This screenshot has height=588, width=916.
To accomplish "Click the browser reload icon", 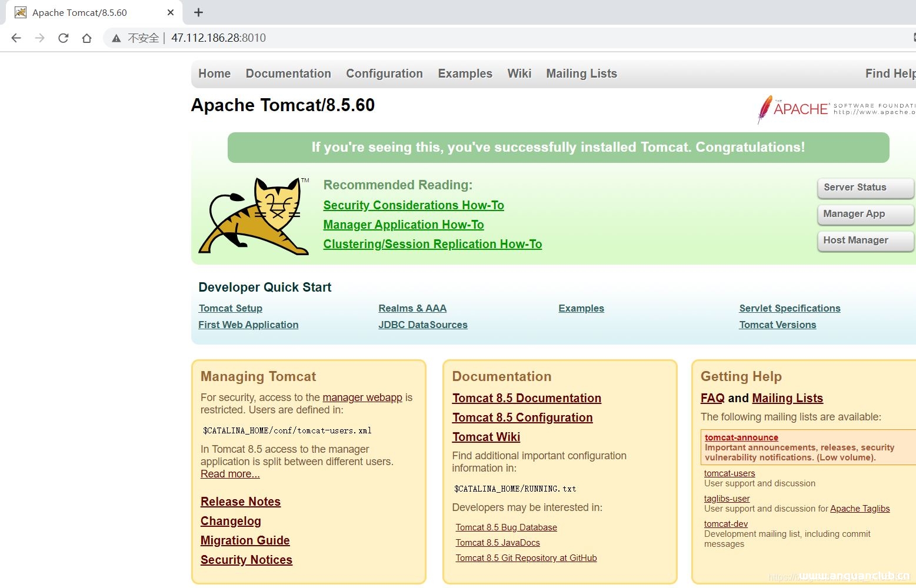I will 63,38.
